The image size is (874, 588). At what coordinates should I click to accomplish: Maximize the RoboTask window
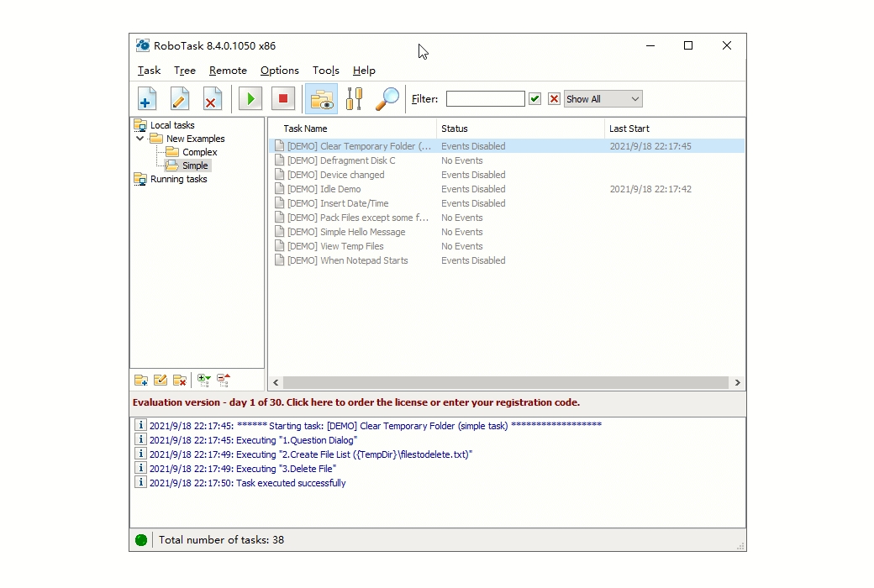[x=688, y=45]
